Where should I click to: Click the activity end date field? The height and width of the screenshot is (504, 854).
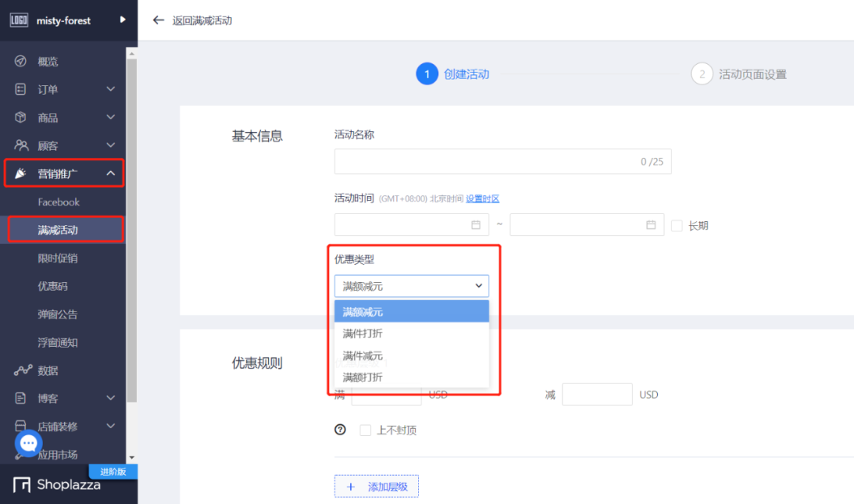tap(587, 225)
